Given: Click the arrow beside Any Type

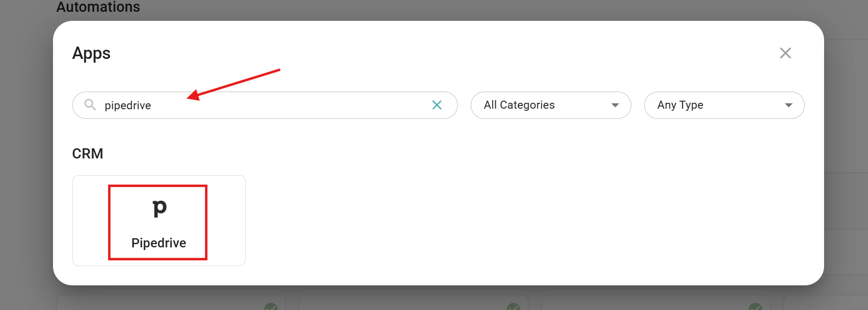Looking at the screenshot, I should pyautogui.click(x=788, y=105).
